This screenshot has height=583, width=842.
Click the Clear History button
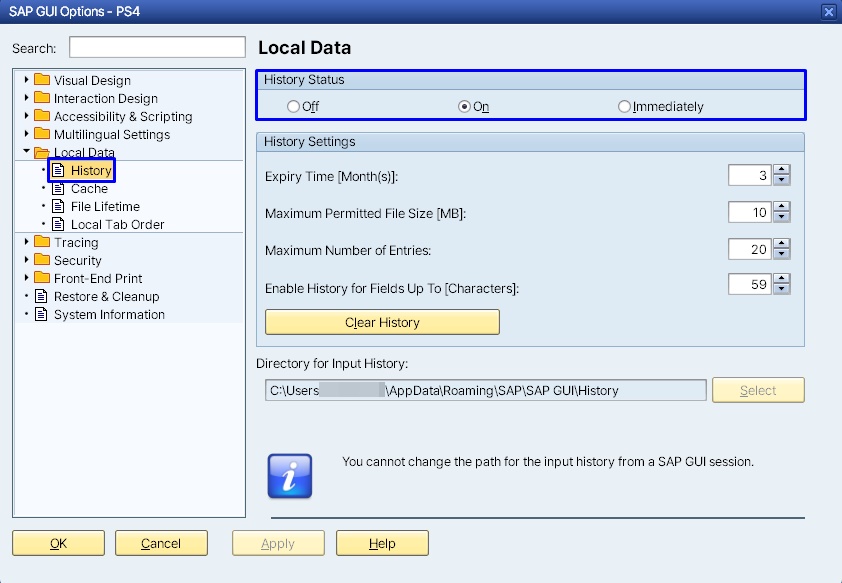coord(382,322)
